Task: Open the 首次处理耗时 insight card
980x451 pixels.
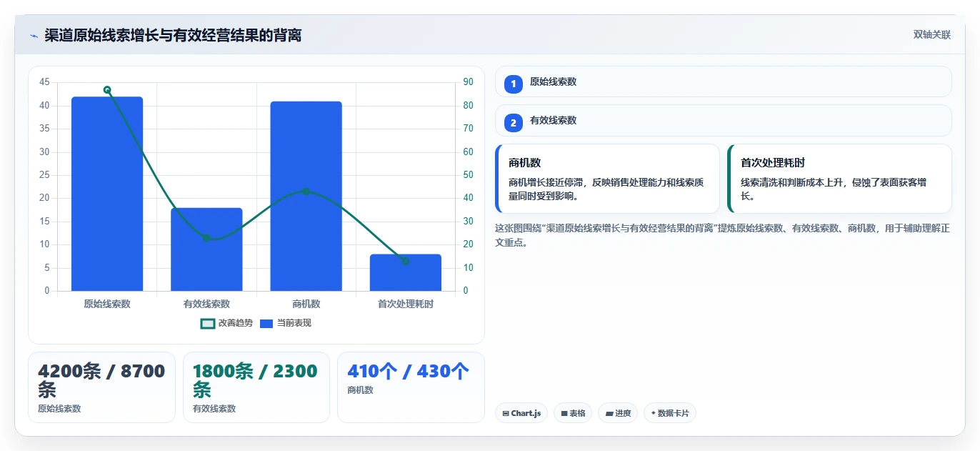Action: 839,179
